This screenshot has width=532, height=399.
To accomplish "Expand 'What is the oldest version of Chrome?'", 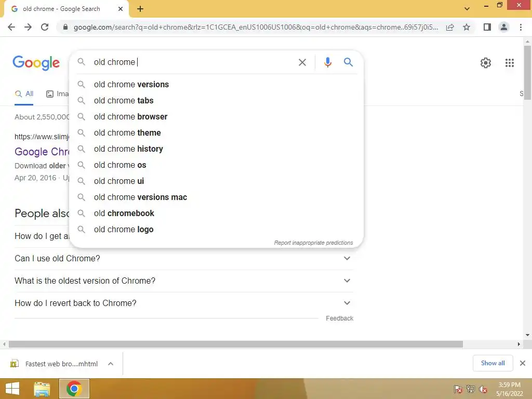I will (x=184, y=281).
